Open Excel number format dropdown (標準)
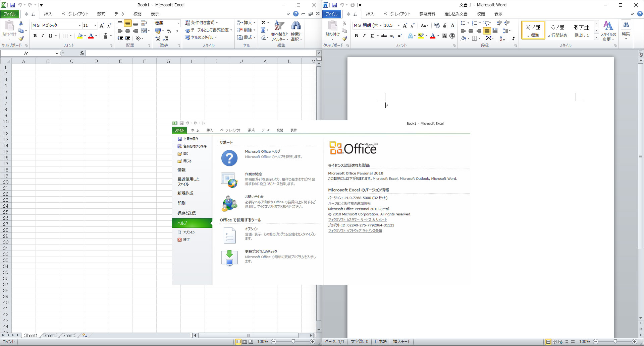The image size is (644, 346). tap(178, 23)
